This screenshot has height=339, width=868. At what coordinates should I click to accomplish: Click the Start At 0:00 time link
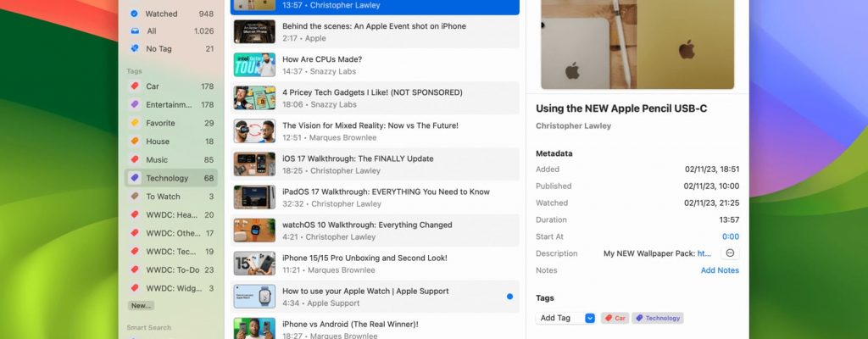[730, 236]
